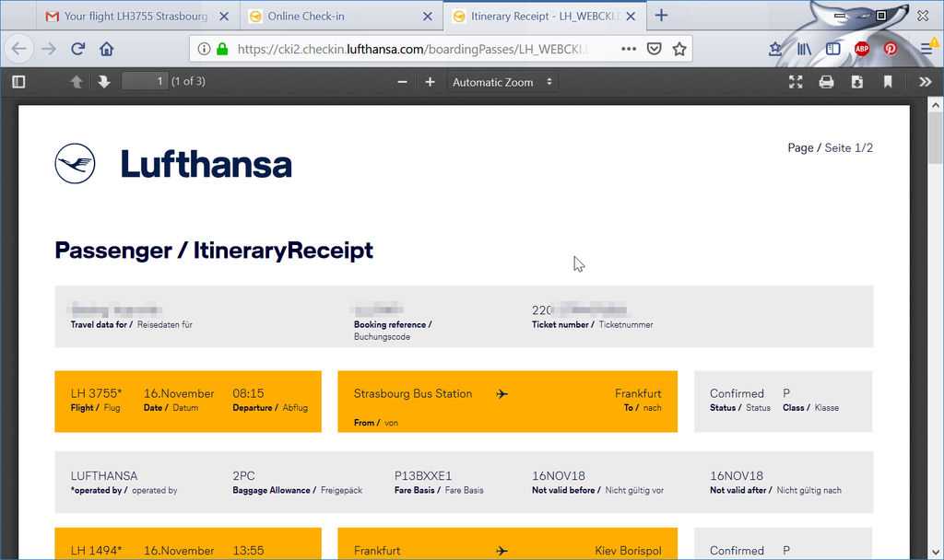Show the browser sidebars button
This screenshot has height=560, width=944.
833,49
